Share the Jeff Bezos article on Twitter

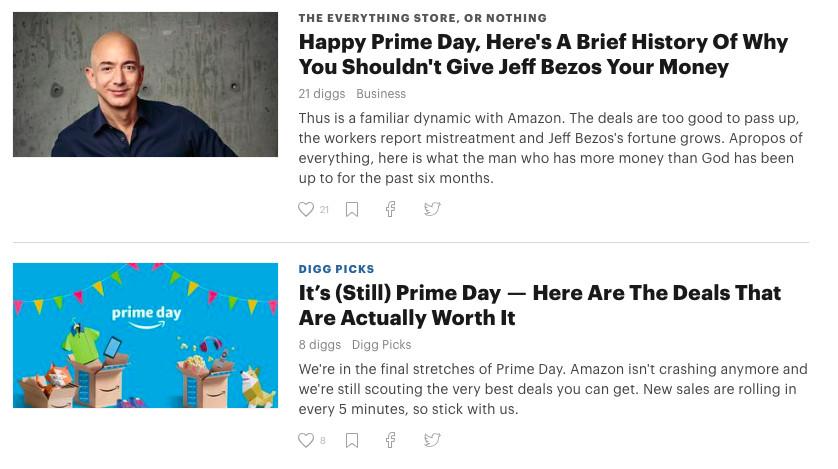click(432, 209)
